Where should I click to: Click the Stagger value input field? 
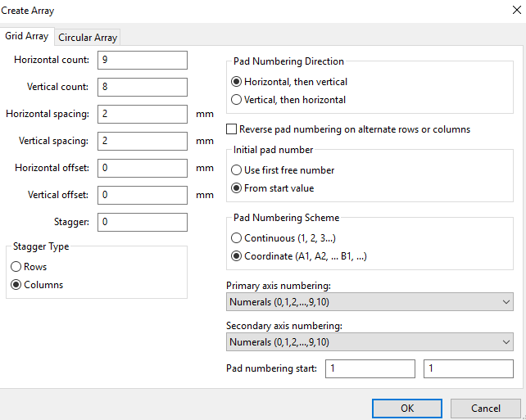coord(142,222)
